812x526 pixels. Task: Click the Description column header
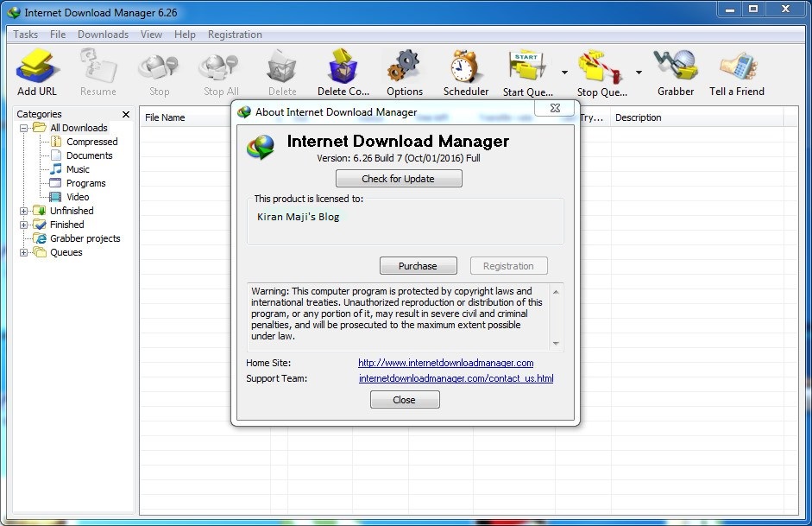pyautogui.click(x=697, y=117)
